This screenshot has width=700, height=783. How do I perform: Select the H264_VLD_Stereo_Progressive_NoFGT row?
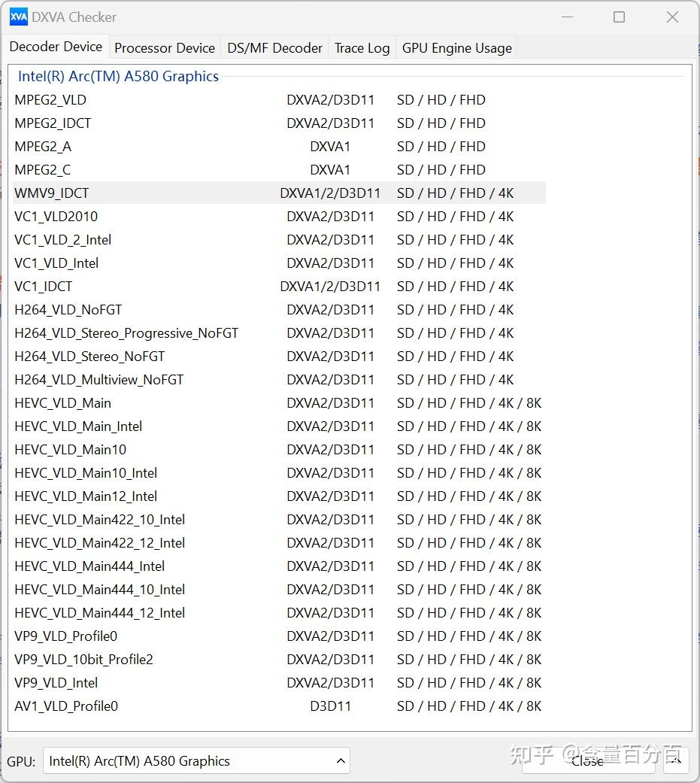pyautogui.click(x=279, y=333)
